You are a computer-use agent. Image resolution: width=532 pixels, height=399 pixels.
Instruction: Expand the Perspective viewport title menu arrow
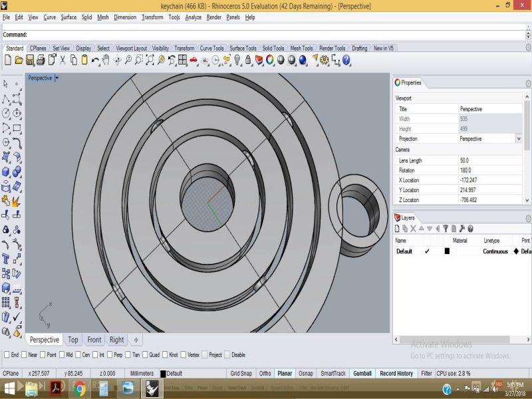coord(57,78)
